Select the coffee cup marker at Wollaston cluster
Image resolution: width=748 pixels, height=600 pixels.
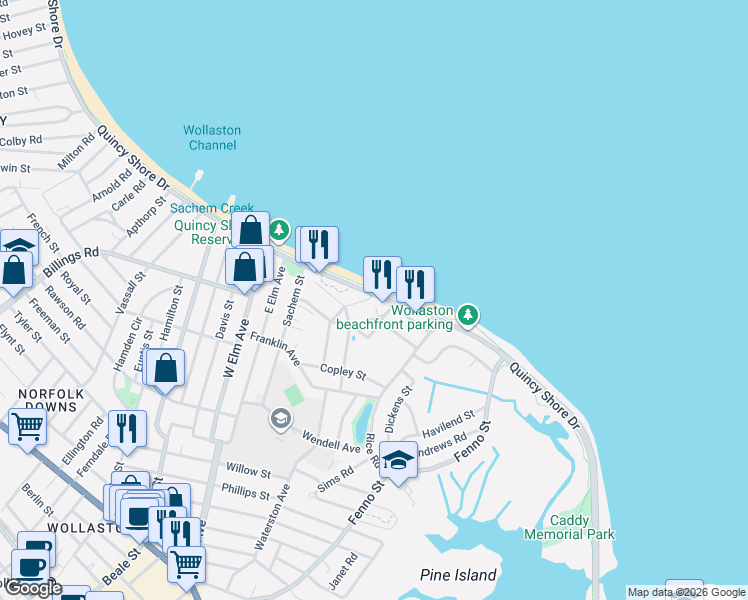(x=138, y=517)
